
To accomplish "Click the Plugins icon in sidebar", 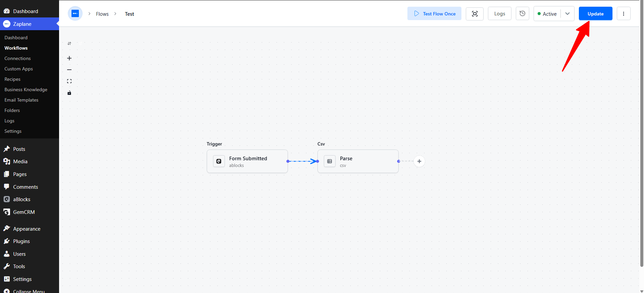I will [x=7, y=241].
